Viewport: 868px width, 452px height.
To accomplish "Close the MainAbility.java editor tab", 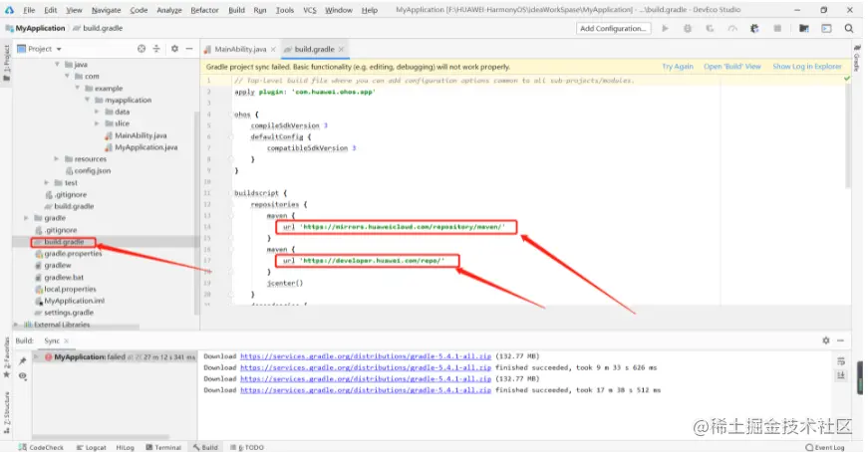I will tap(273, 49).
